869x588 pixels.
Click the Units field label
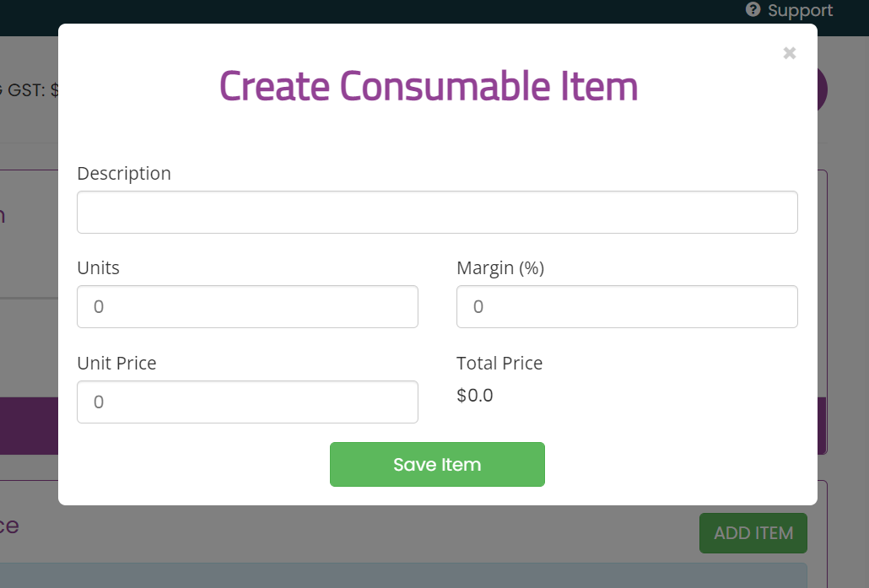tap(99, 267)
